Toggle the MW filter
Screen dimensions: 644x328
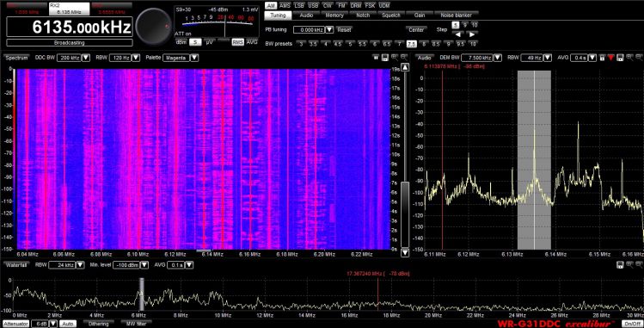tap(136, 324)
